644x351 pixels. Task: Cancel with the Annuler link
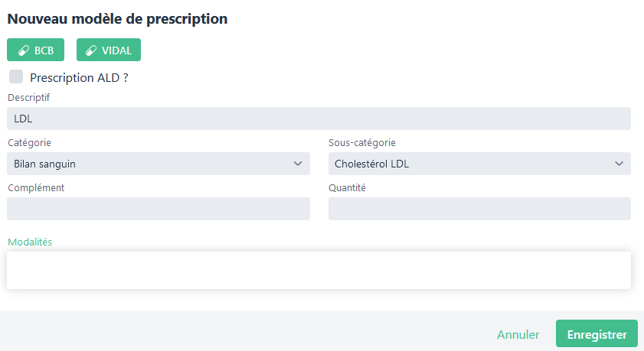click(518, 335)
